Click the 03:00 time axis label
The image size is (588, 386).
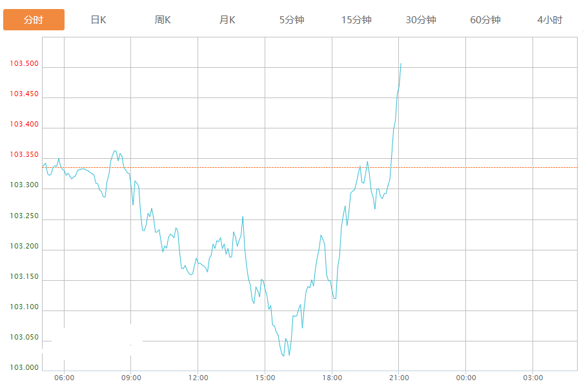point(533,378)
